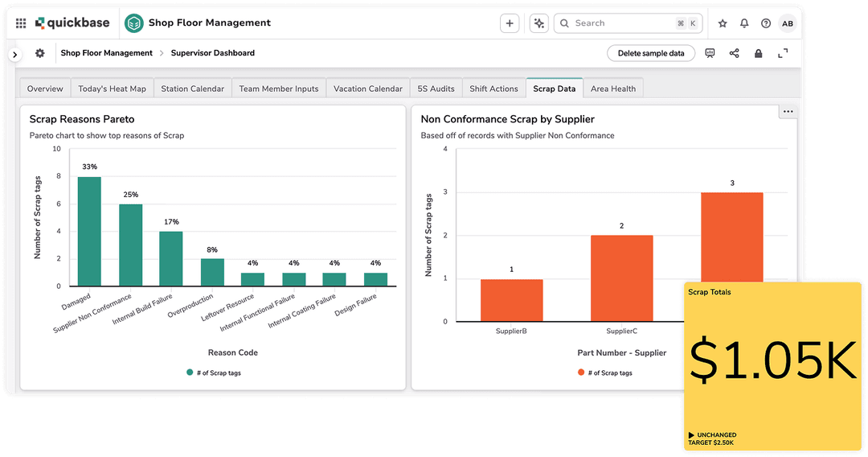Open notifications bell icon
Viewport: 868px width, 457px height.
744,23
